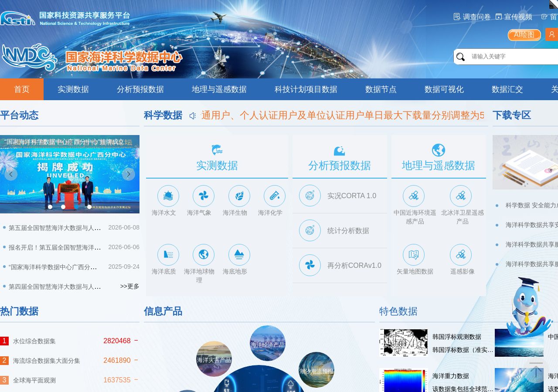The width and height of the screenshot is (558, 392).
Task: Open 海流综合数据集大面分集 entry
Action: tap(47, 361)
